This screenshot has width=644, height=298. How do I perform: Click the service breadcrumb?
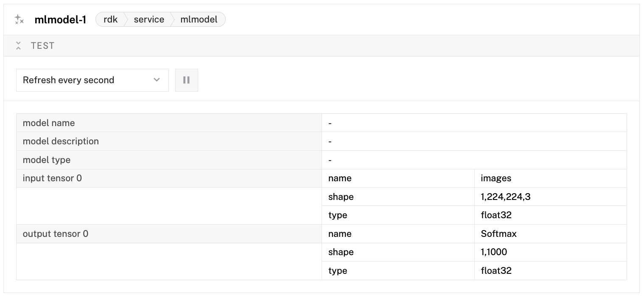149,20
